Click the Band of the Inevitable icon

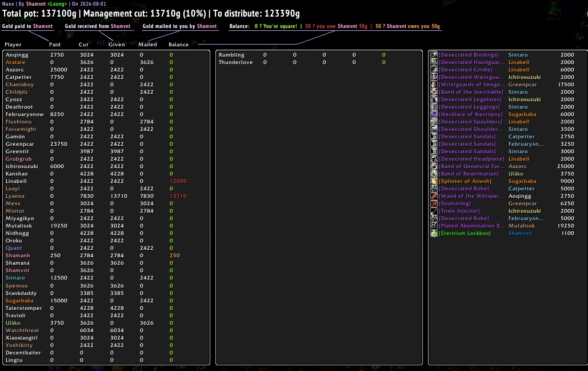(x=434, y=92)
